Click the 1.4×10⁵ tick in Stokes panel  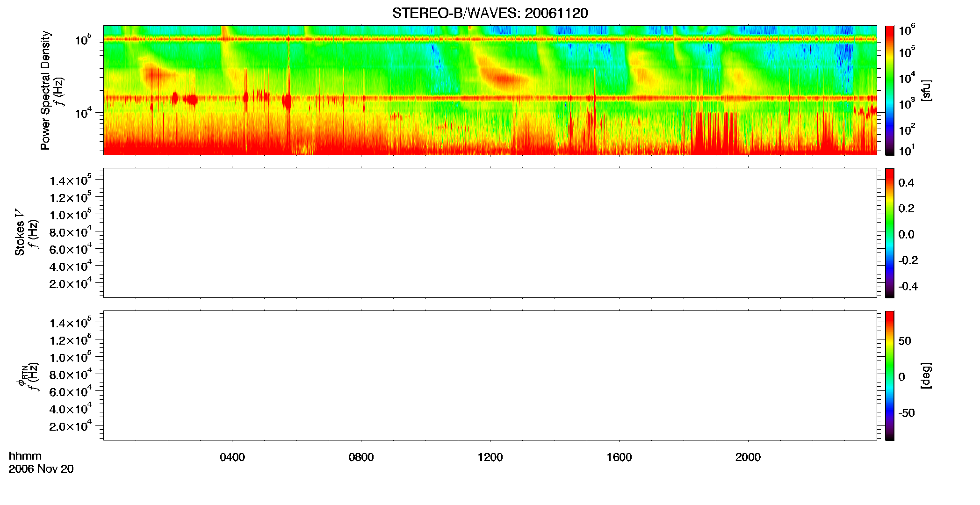71,180
